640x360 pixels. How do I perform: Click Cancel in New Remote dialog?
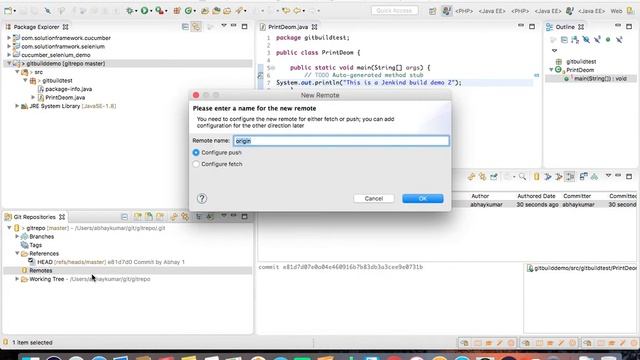coord(374,198)
